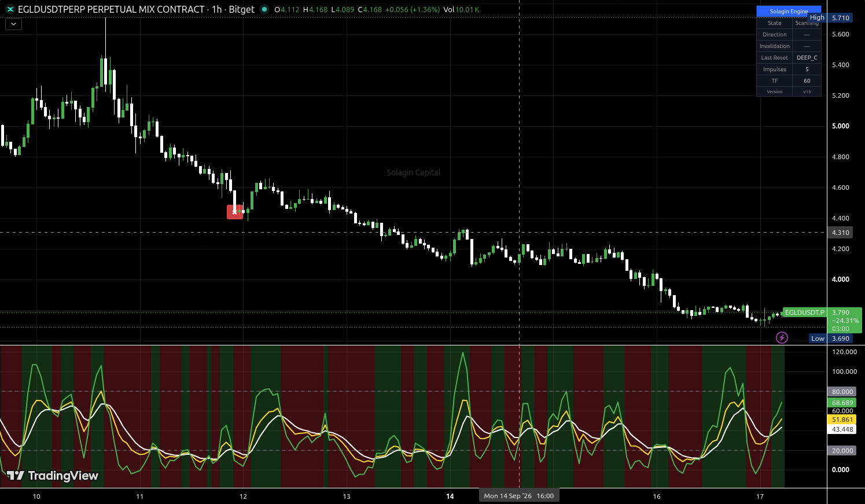Click the low value L4.089
Screen dimensions: 865x504
click(343, 10)
